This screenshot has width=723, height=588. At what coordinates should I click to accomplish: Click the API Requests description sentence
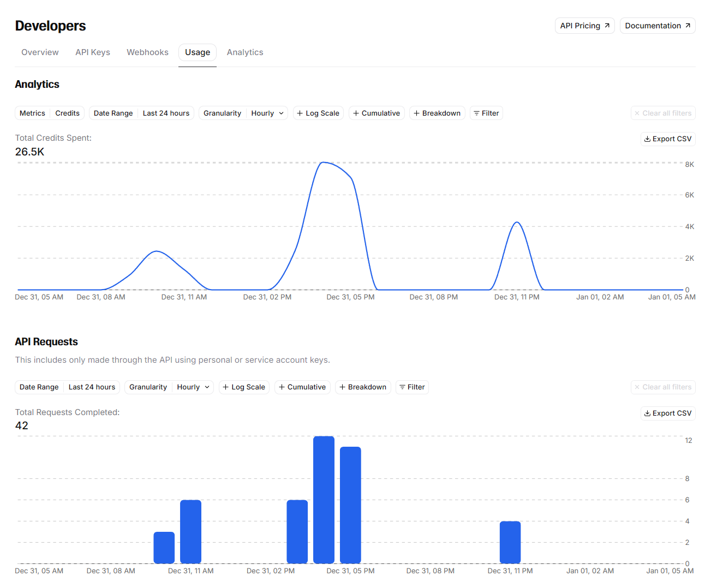(172, 360)
